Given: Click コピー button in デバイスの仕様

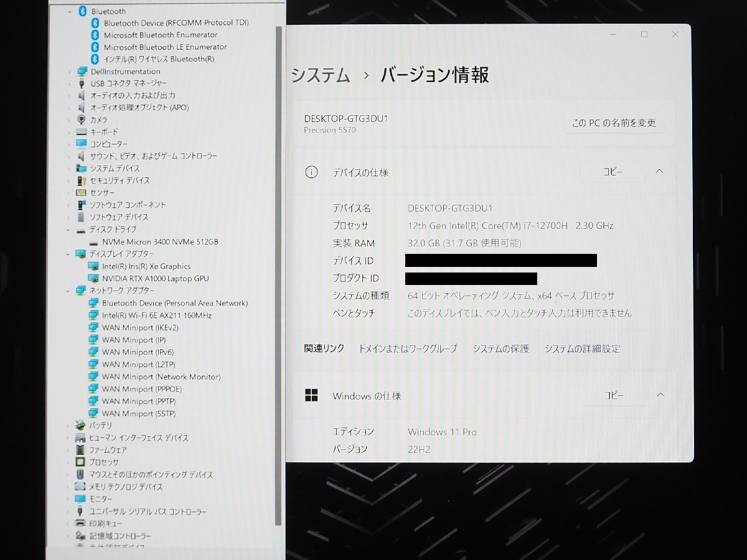Looking at the screenshot, I should (x=613, y=172).
